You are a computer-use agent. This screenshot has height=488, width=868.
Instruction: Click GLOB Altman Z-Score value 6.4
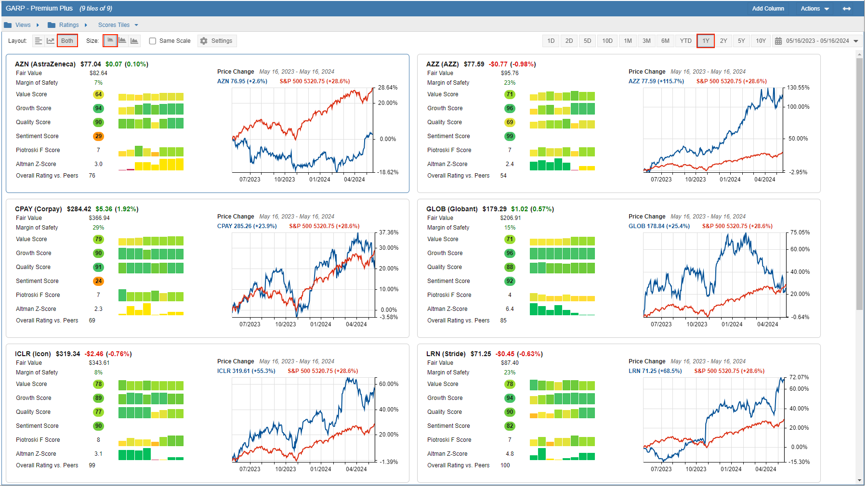click(510, 309)
